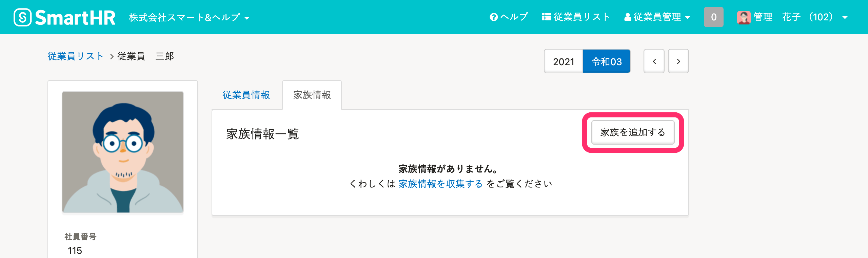This screenshot has height=258, width=868.
Task: Switch year display to 2021 western format
Action: point(564,61)
